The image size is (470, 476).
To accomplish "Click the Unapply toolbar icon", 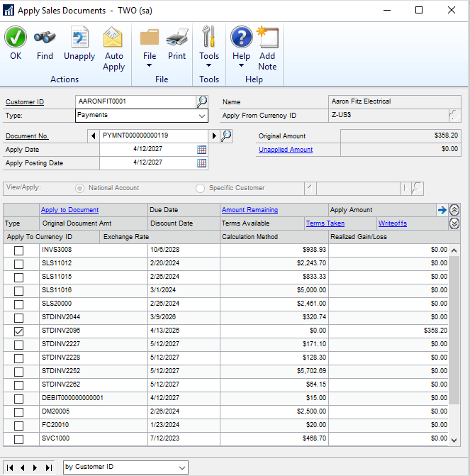I will tap(79, 38).
